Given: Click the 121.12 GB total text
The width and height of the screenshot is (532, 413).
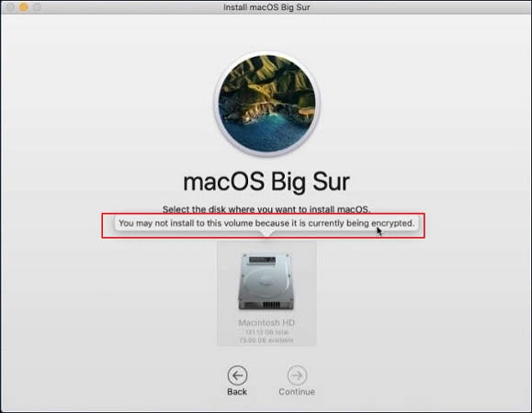Looking at the screenshot, I should pyautogui.click(x=266, y=332).
